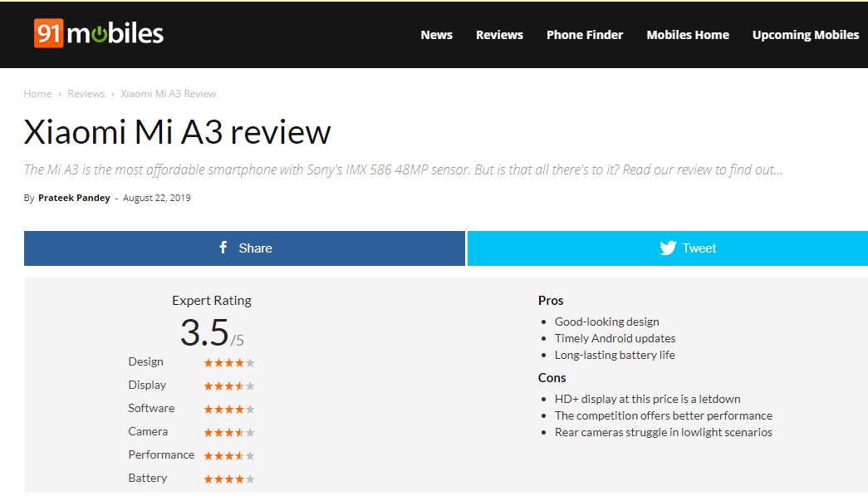Select the Battery rating label
This screenshot has width=868, height=496.
(x=147, y=478)
